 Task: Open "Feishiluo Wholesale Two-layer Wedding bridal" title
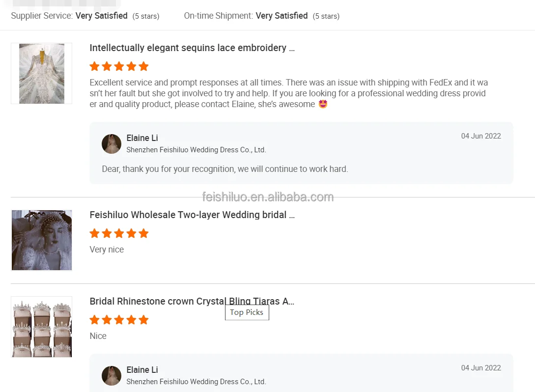click(192, 215)
